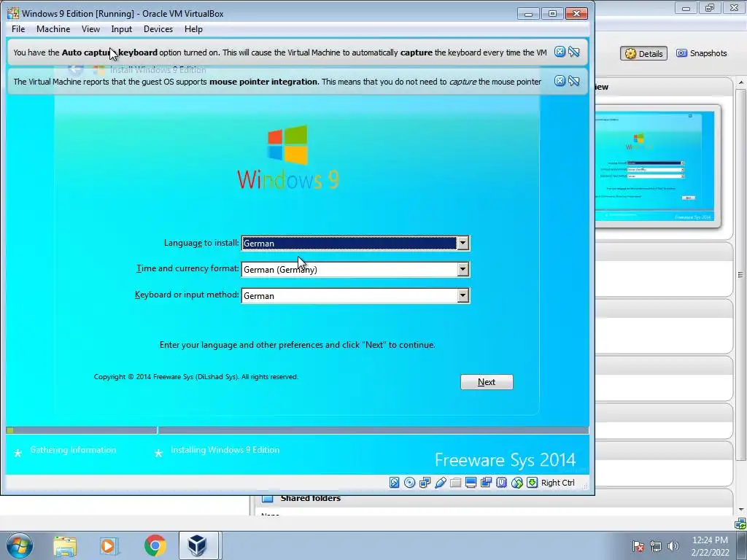Screen dimensions: 747x560
Task: Click the VirtualBox icon in VM title bar
Action: click(13, 13)
